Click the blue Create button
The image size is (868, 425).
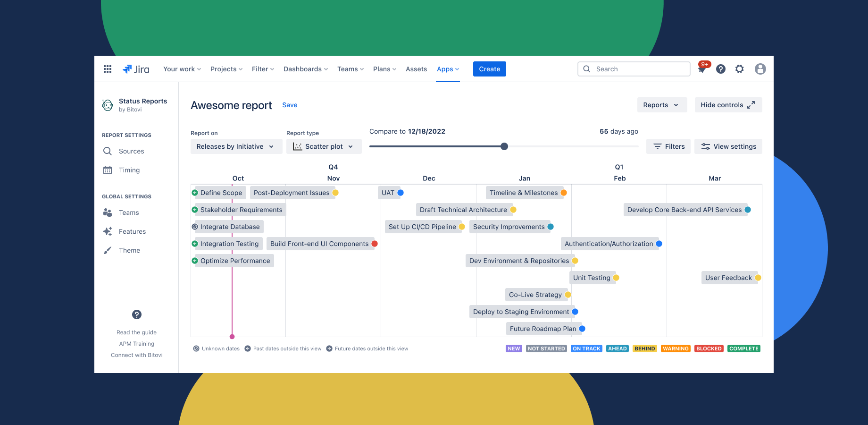(490, 69)
